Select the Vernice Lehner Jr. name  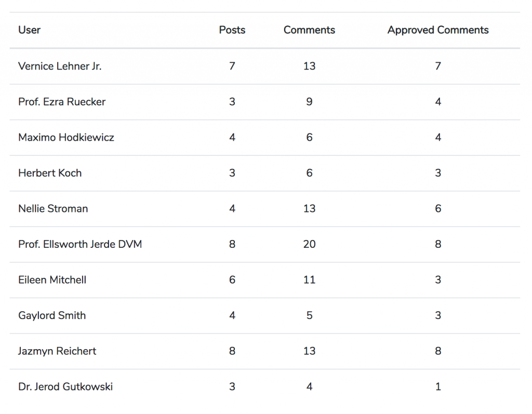pyautogui.click(x=60, y=66)
